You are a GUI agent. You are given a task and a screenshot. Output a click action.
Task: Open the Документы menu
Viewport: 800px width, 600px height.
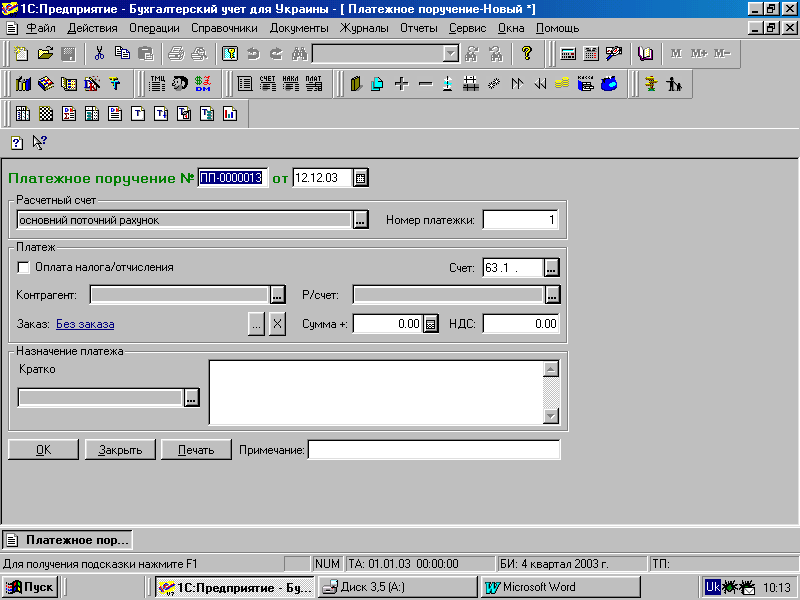[299, 28]
